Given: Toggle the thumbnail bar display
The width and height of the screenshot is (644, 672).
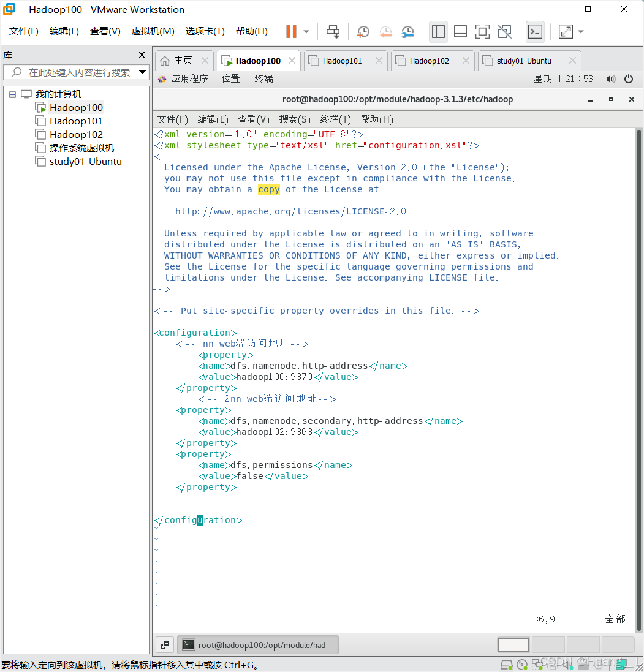Looking at the screenshot, I should 460,31.
